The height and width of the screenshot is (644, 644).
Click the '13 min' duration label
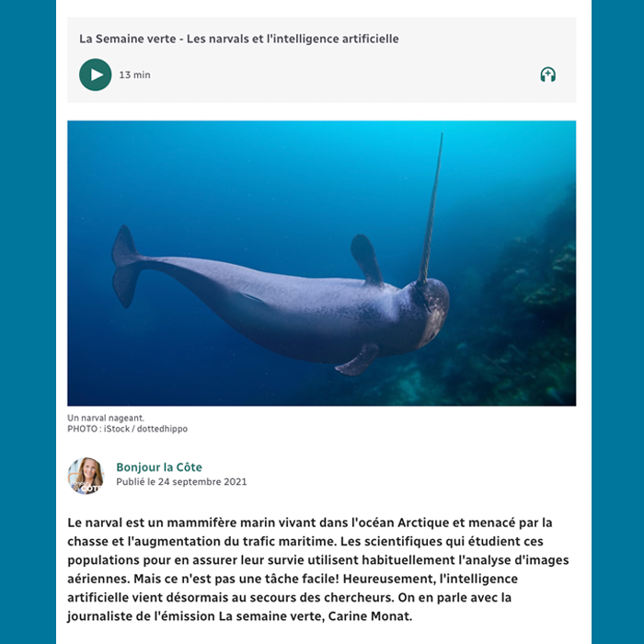point(134,75)
